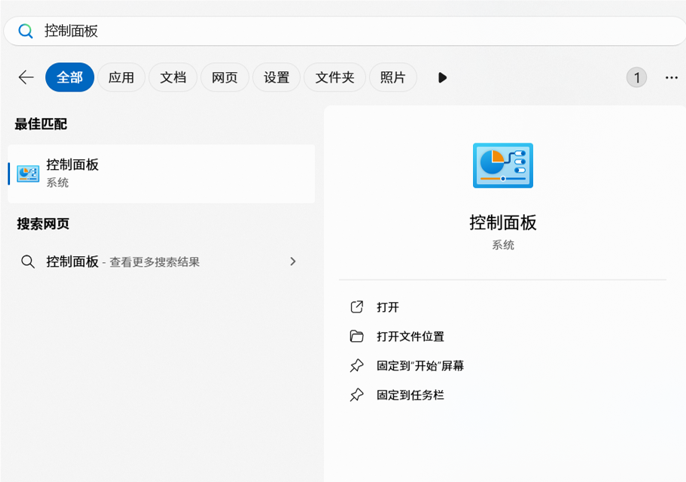This screenshot has width=686, height=482.
Task: Select the 文件夹 filter tab
Action: [335, 78]
